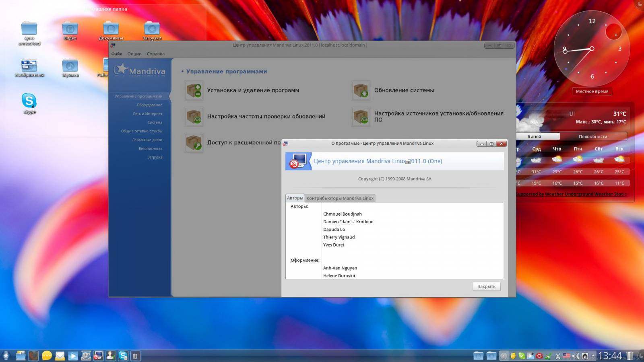Open the sync-unresolved desktop folder
644x362 pixels.
[x=29, y=33]
